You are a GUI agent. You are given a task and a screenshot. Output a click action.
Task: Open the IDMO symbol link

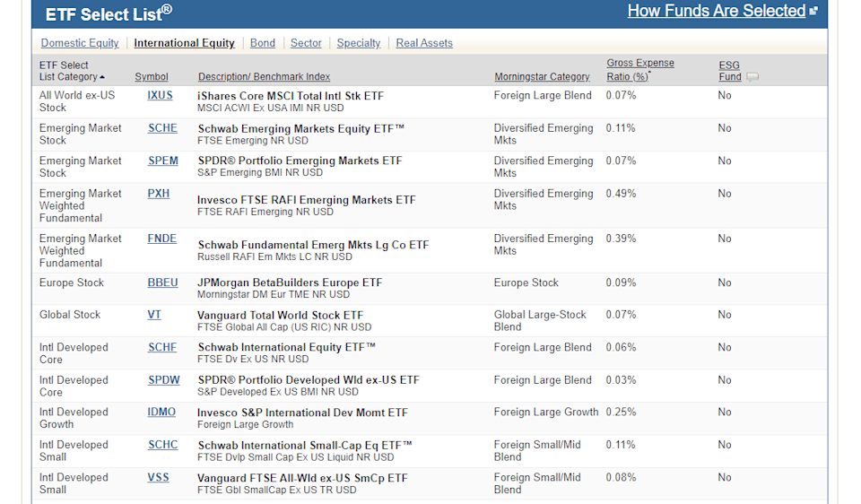[x=161, y=413]
